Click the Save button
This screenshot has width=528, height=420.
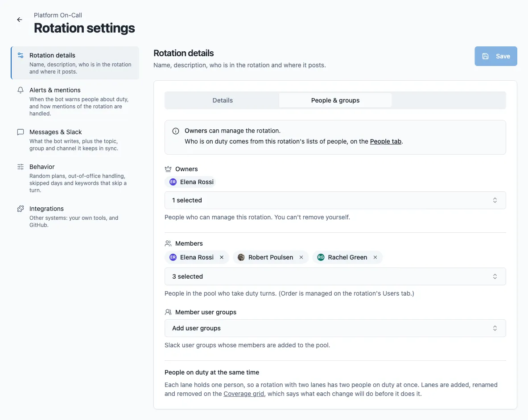[x=496, y=56]
